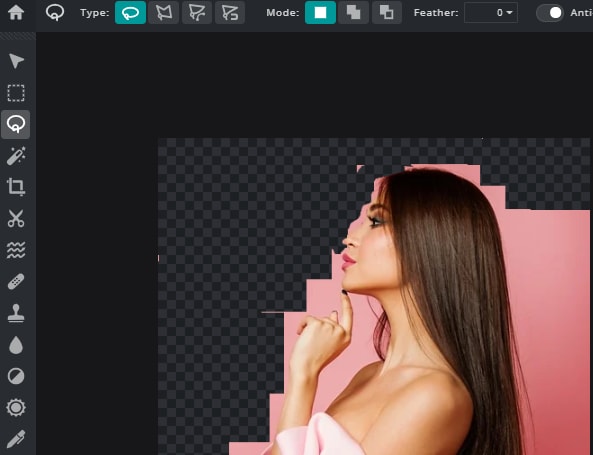
Task: Select the Crop tool
Action: pyautogui.click(x=16, y=187)
